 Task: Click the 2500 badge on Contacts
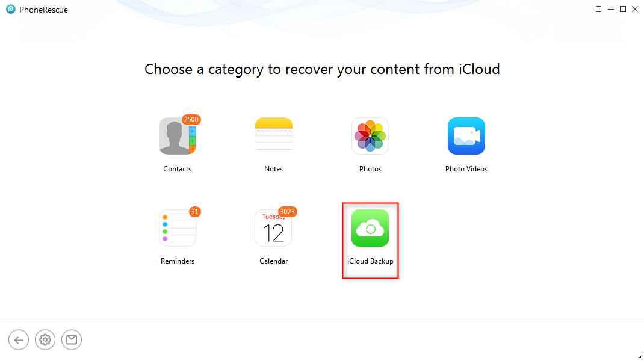coord(191,120)
